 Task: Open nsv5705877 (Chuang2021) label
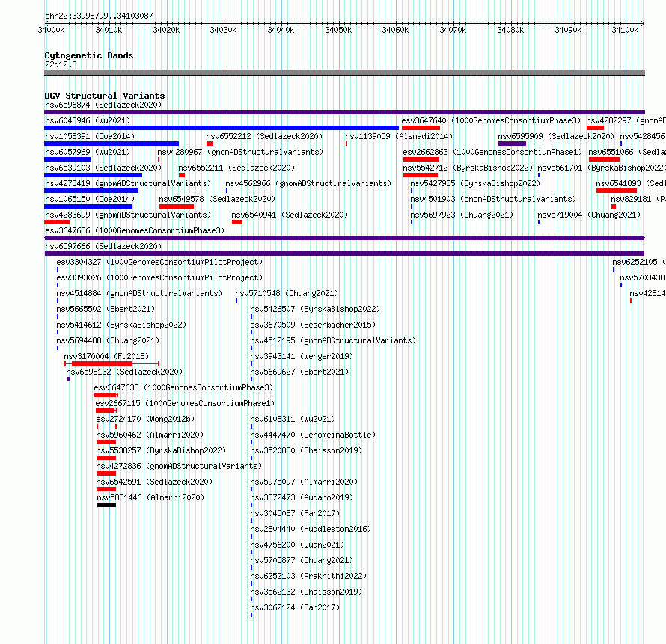(x=302, y=560)
